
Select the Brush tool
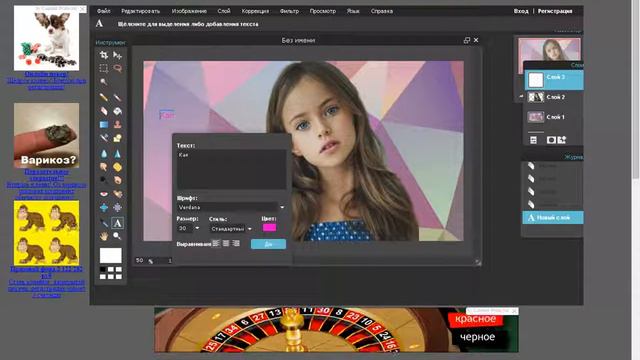[118, 97]
